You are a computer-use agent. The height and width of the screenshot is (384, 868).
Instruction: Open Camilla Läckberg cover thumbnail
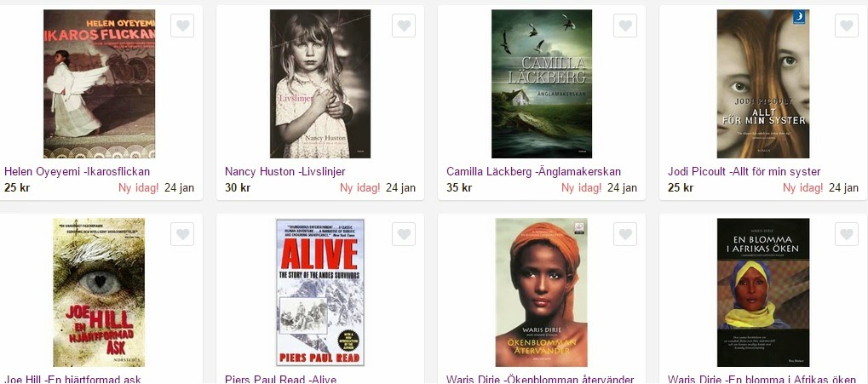pos(542,84)
